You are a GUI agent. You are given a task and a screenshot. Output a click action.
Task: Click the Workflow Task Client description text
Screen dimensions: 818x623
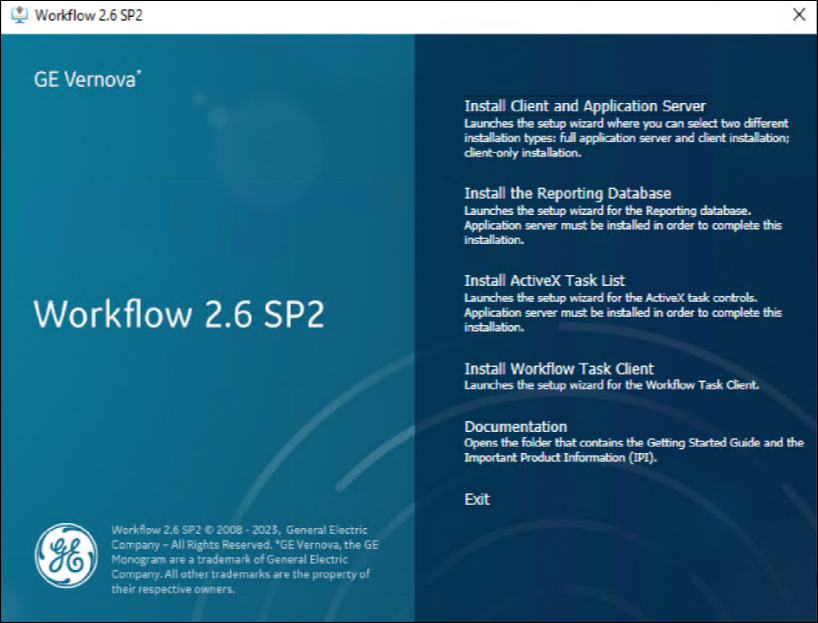[x=611, y=385]
